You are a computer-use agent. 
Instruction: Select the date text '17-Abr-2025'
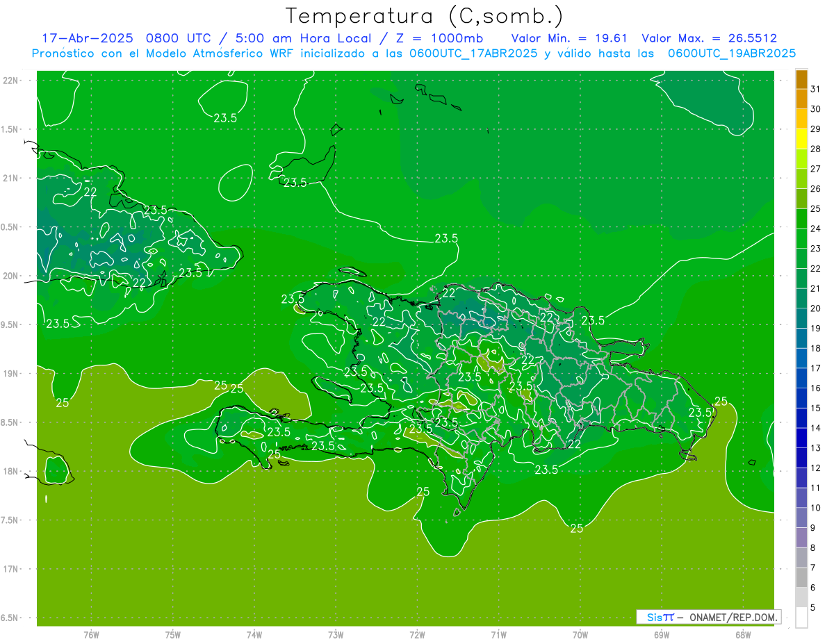(87, 38)
